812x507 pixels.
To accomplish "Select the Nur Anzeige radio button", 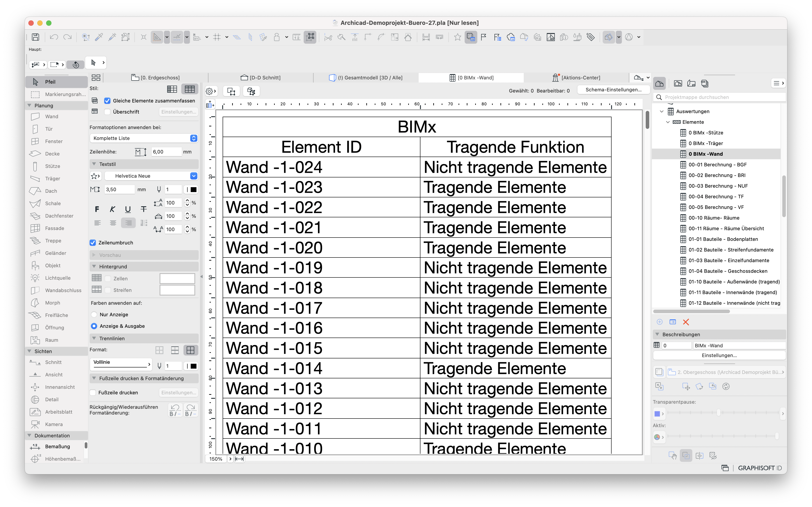I will 94,314.
